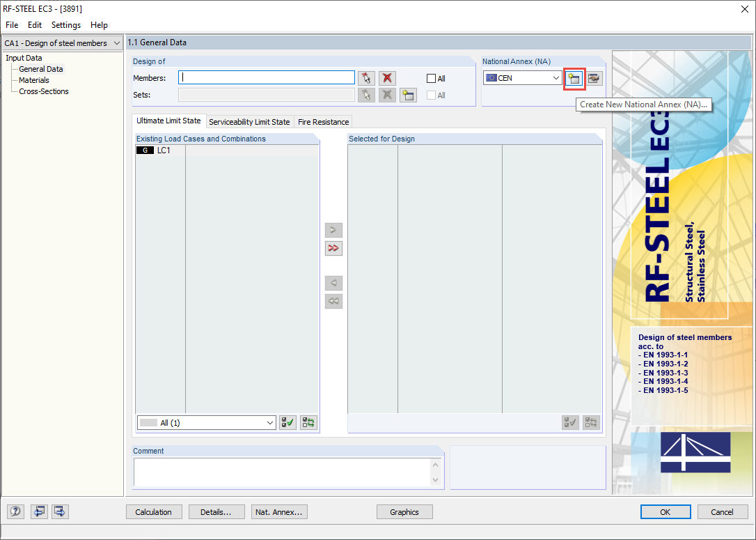Remove all load cases with double left arrow
Image resolution: width=756 pixels, height=540 pixels.
tap(333, 301)
